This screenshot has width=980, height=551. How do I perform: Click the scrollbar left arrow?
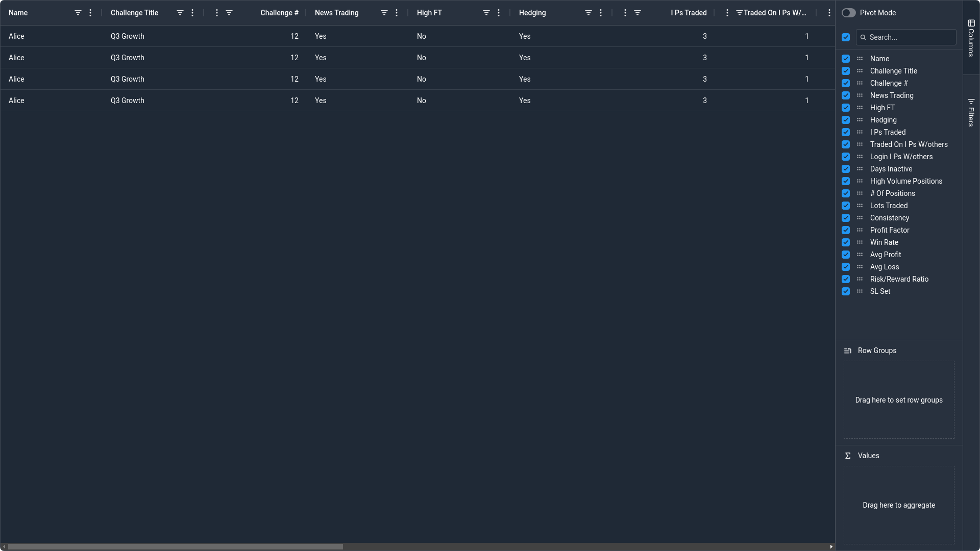[x=4, y=546]
